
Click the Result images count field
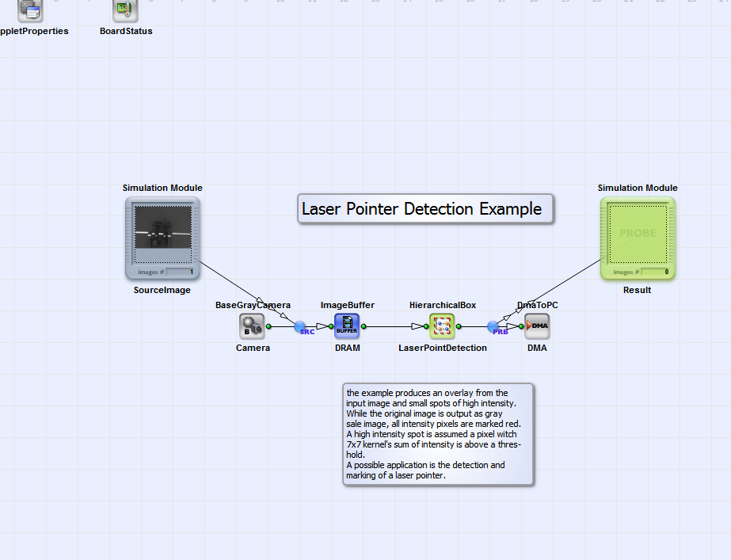click(x=655, y=272)
